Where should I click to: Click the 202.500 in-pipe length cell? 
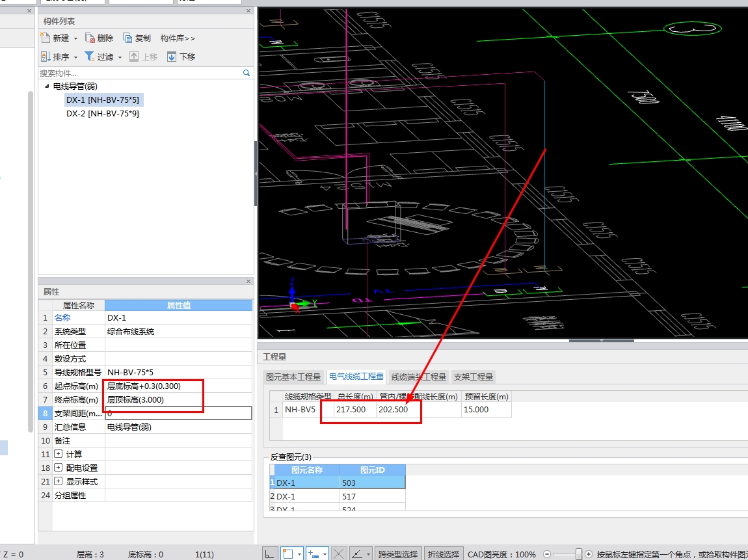tap(419, 410)
